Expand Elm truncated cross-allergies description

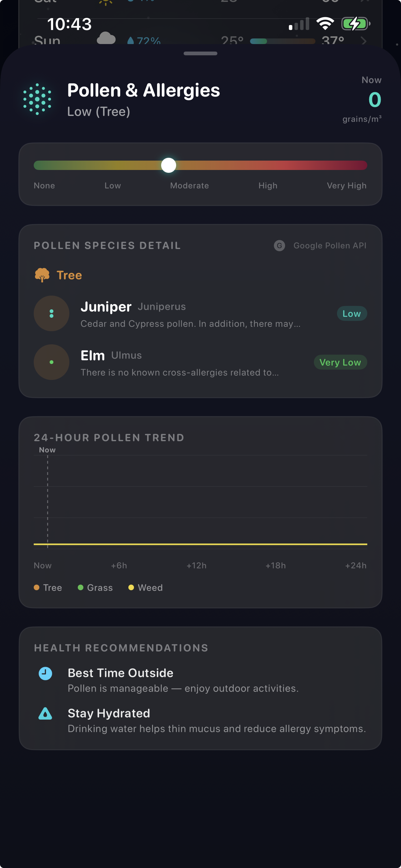[x=180, y=372]
